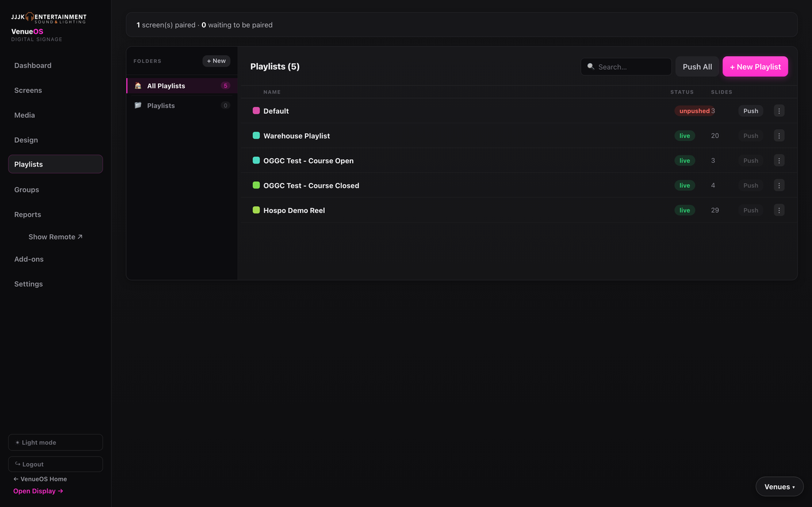Click the Playlists folder icon
Viewport: 812px width, 507px height.
coord(138,106)
